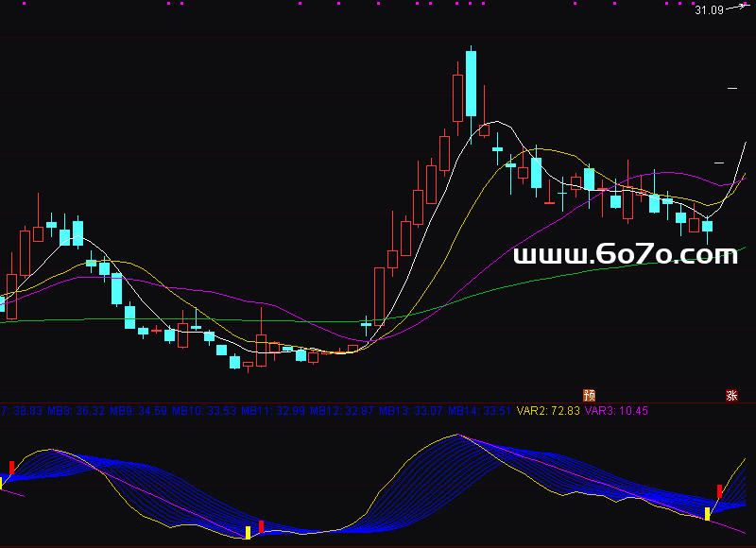This screenshot has width=756, height=548.
Task: Click the orange 预 forecast marker icon
Action: (x=590, y=395)
